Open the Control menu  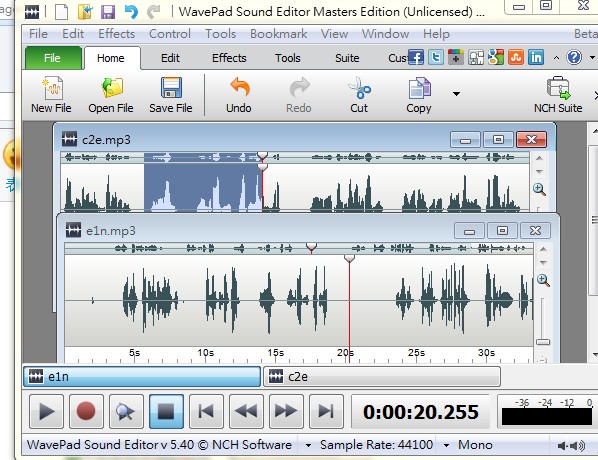tap(170, 34)
